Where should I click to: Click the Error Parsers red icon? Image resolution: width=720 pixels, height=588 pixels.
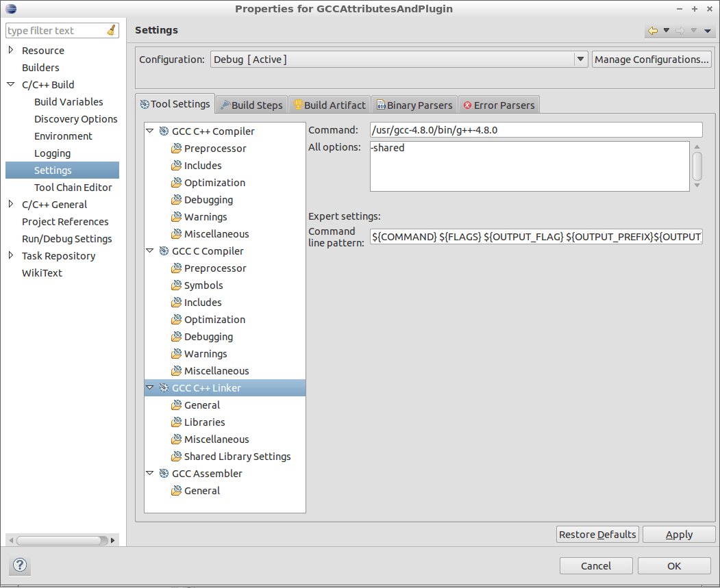coord(467,105)
